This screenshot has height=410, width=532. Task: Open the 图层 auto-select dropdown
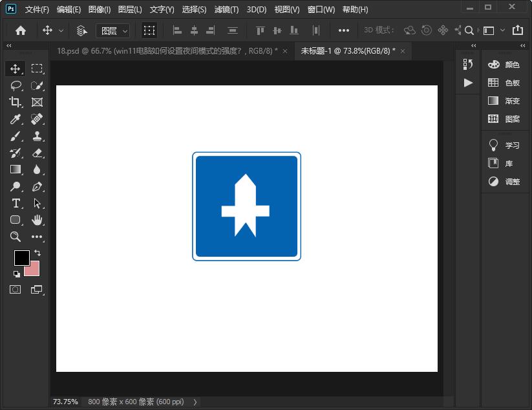pyautogui.click(x=113, y=30)
